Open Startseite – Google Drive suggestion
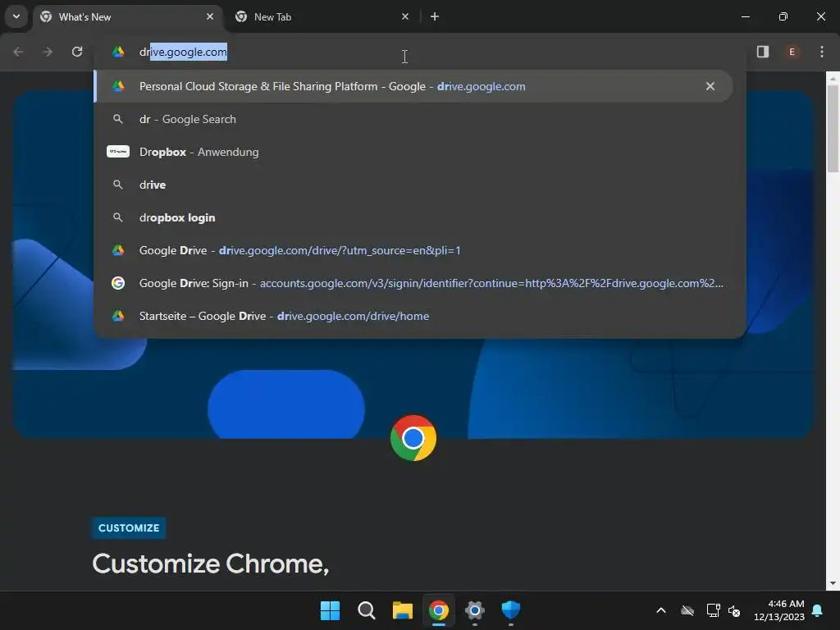Screen dimensions: 840x630 [x=413, y=316]
